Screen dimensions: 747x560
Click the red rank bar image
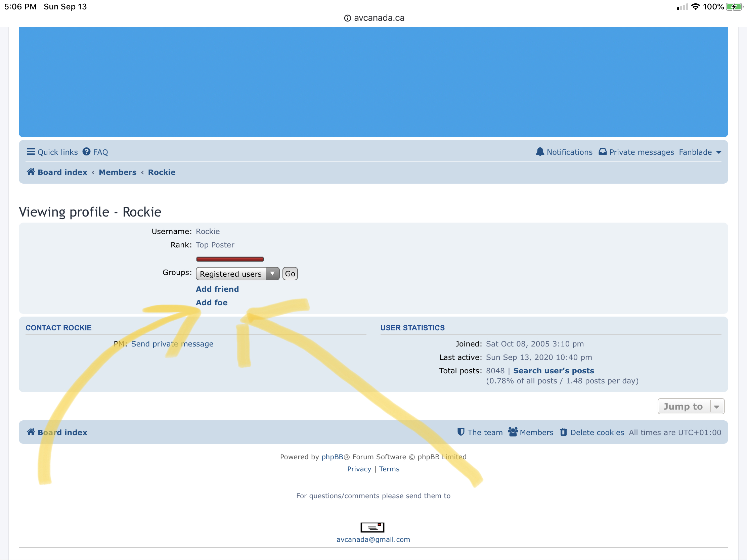coord(230,259)
